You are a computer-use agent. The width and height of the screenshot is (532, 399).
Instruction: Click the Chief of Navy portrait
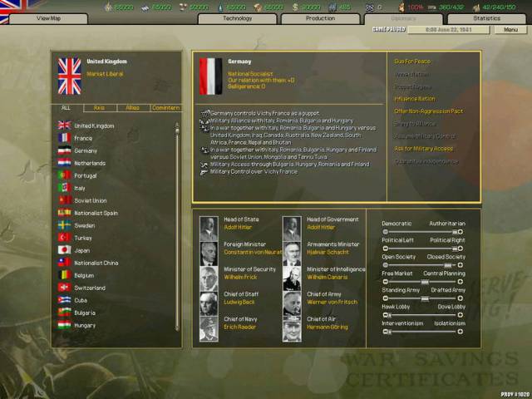point(209,328)
